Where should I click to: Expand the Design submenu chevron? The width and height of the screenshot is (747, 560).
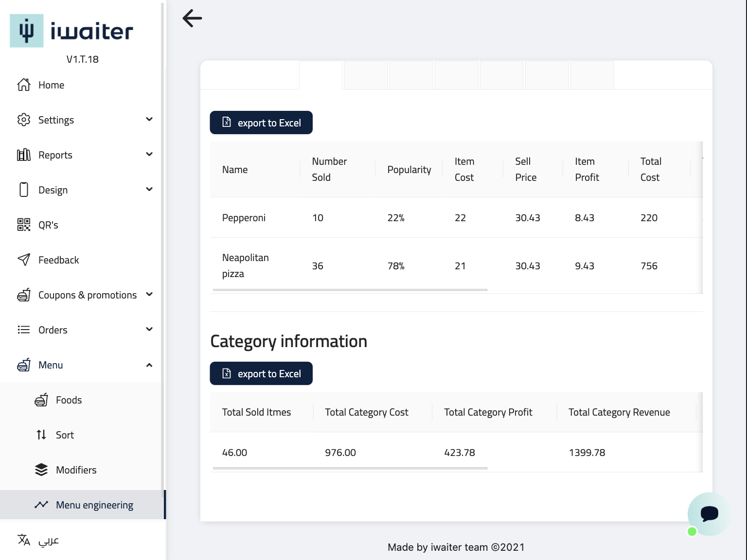coord(149,190)
